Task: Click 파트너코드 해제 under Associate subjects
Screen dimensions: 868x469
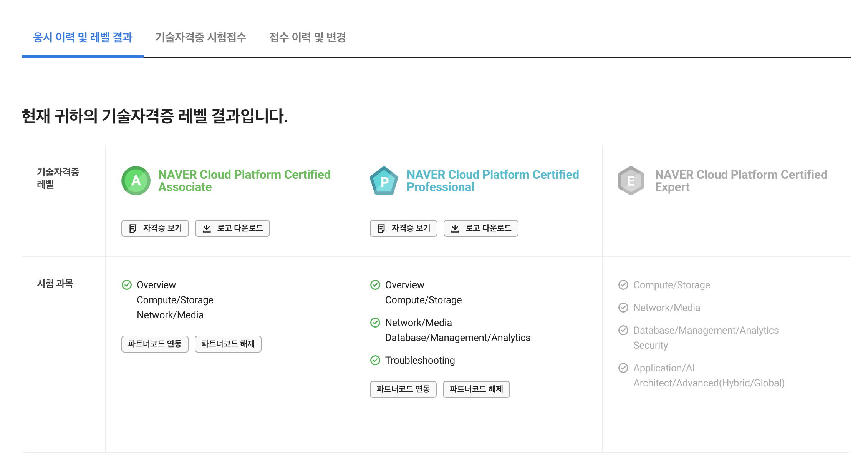Action: click(x=228, y=344)
